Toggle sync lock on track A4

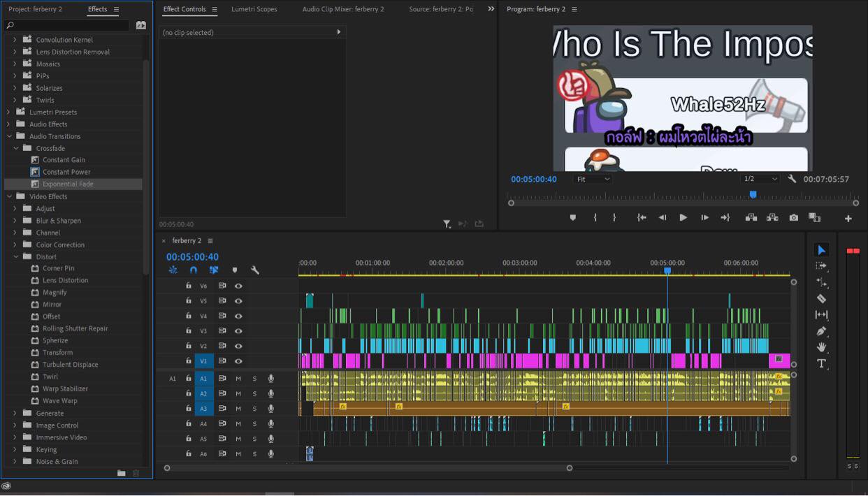click(x=222, y=424)
